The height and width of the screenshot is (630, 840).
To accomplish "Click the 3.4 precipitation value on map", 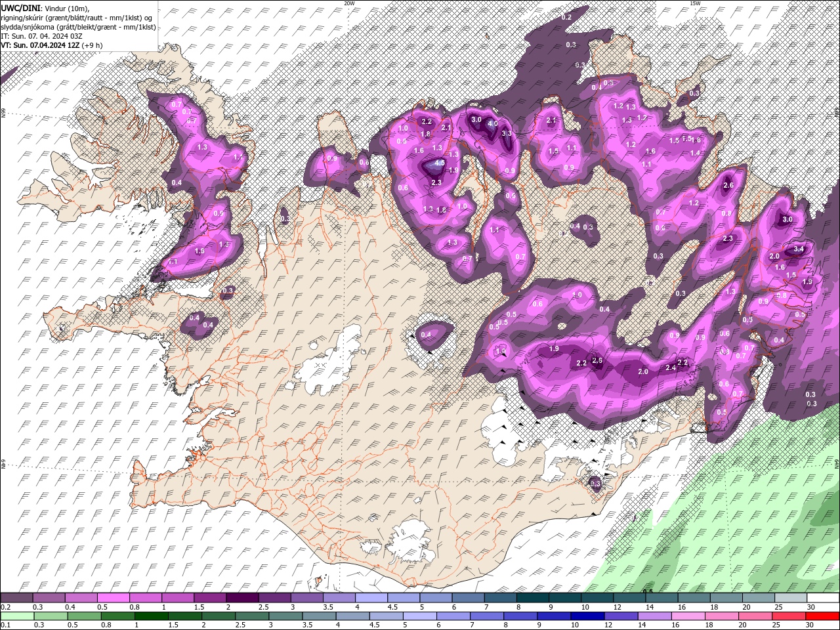I will point(799,249).
